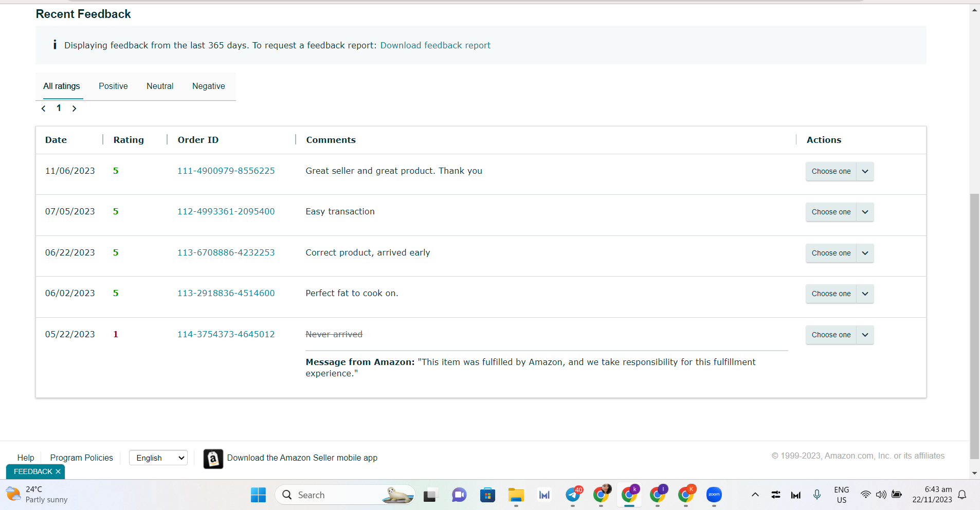The width and height of the screenshot is (980, 510).
Task: Close the FEEDBACK widget with X
Action: pos(58,471)
